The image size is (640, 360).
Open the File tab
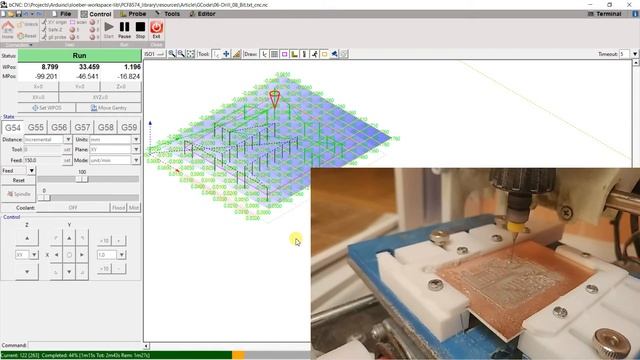coord(61,14)
